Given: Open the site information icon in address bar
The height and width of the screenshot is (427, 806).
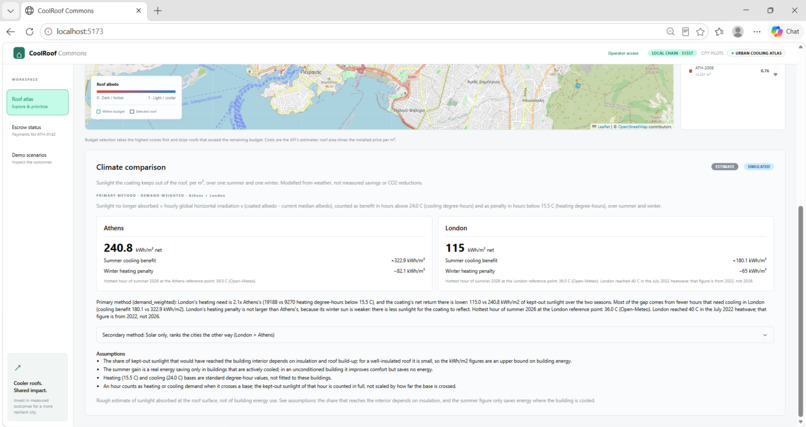Looking at the screenshot, I should pos(48,31).
